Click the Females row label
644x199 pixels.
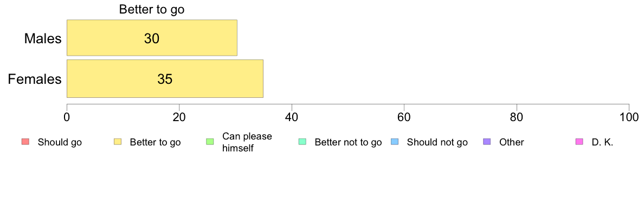[35, 79]
